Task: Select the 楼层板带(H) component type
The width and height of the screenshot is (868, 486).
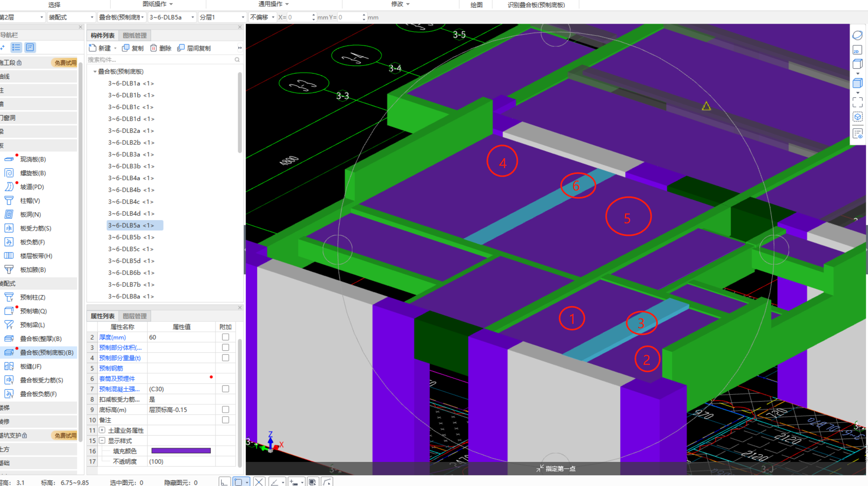Action: [x=36, y=256]
